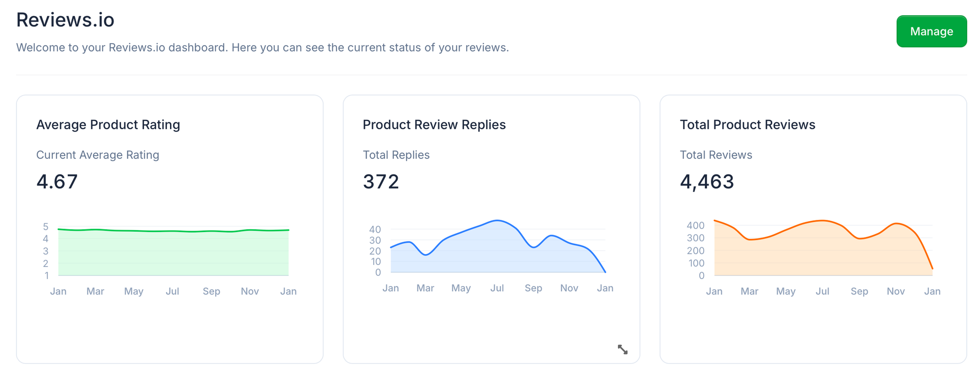Select the Average Product Rating title
This screenshot has width=980, height=380.
pos(108,125)
